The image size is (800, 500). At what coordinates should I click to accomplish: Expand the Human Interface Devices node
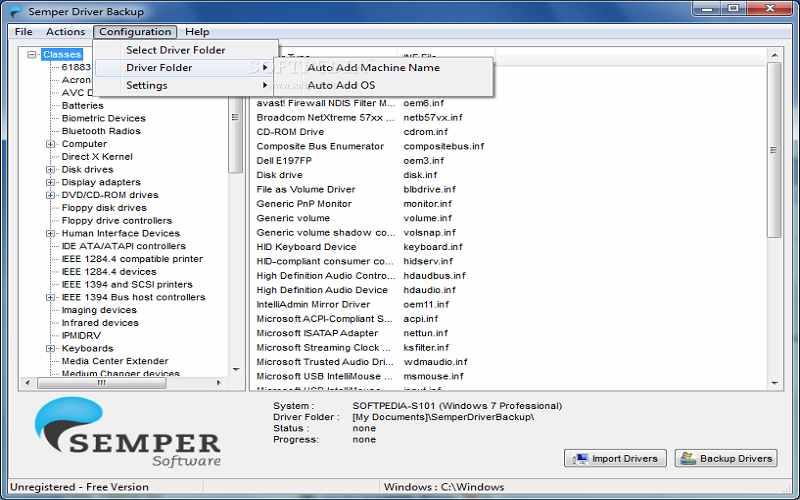point(50,233)
